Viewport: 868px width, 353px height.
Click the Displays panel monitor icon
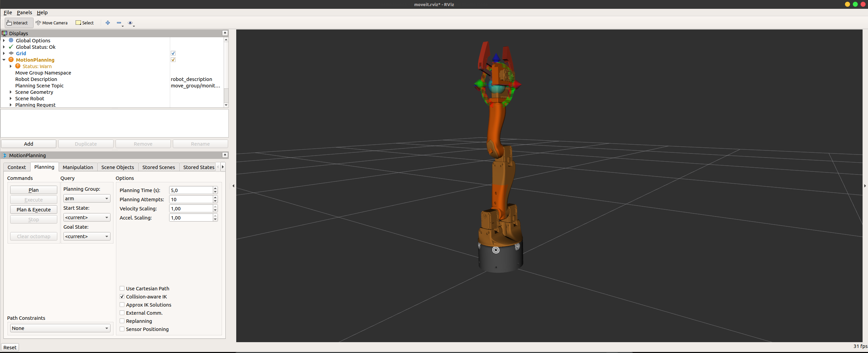coord(4,33)
